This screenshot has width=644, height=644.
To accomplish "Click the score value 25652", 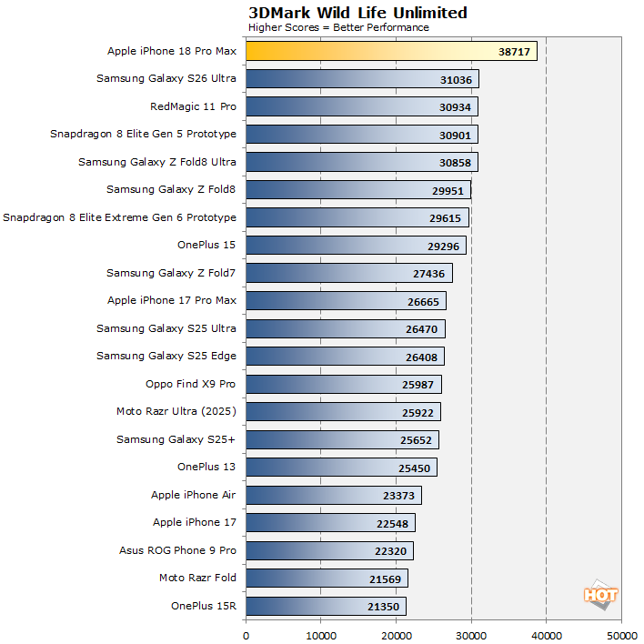I will point(416,440).
